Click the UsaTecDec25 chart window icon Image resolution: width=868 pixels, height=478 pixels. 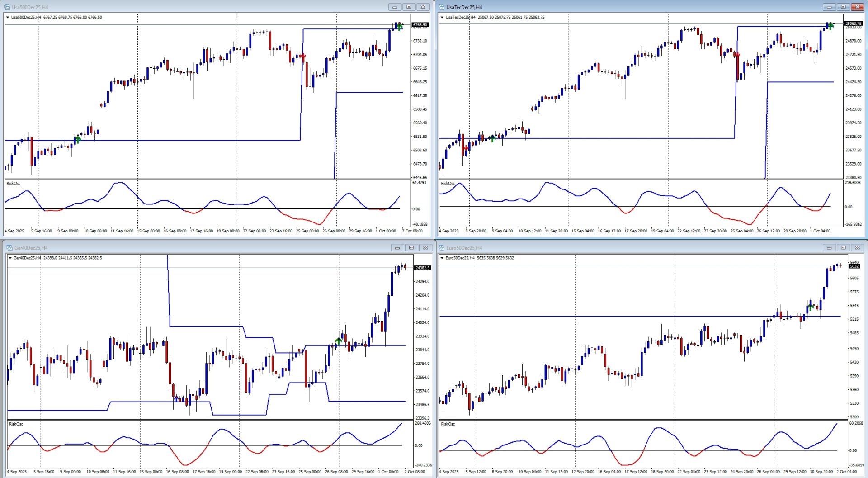[x=442, y=7]
